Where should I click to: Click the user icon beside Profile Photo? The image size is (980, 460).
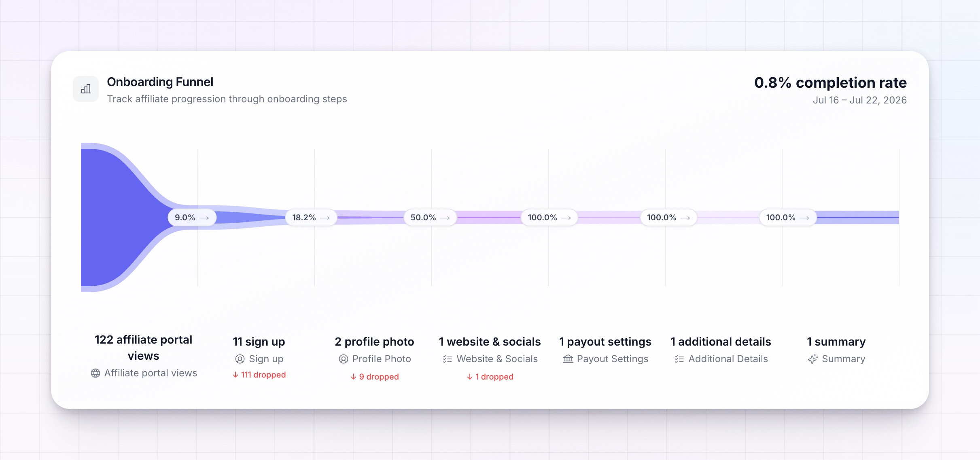[x=344, y=359]
